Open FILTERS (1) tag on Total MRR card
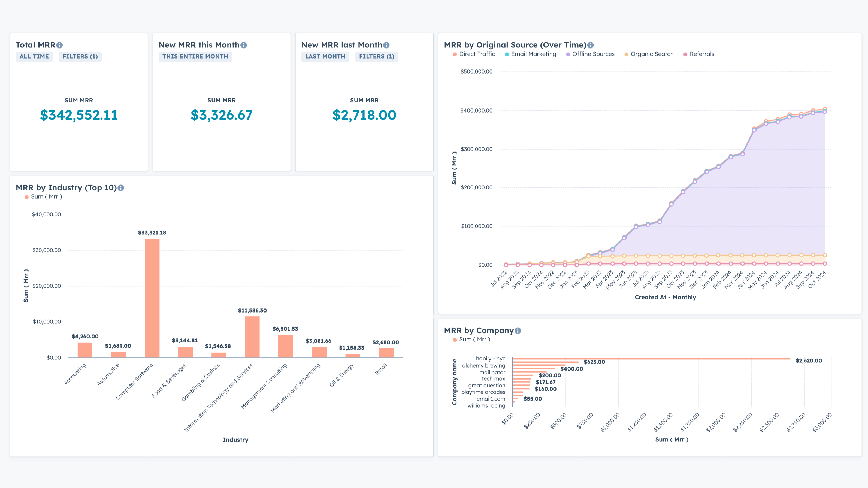 pyautogui.click(x=80, y=57)
